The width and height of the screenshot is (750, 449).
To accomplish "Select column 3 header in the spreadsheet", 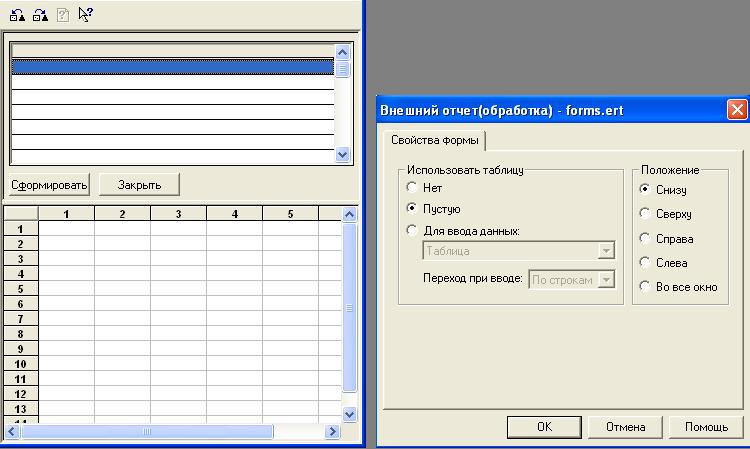I will point(178,214).
